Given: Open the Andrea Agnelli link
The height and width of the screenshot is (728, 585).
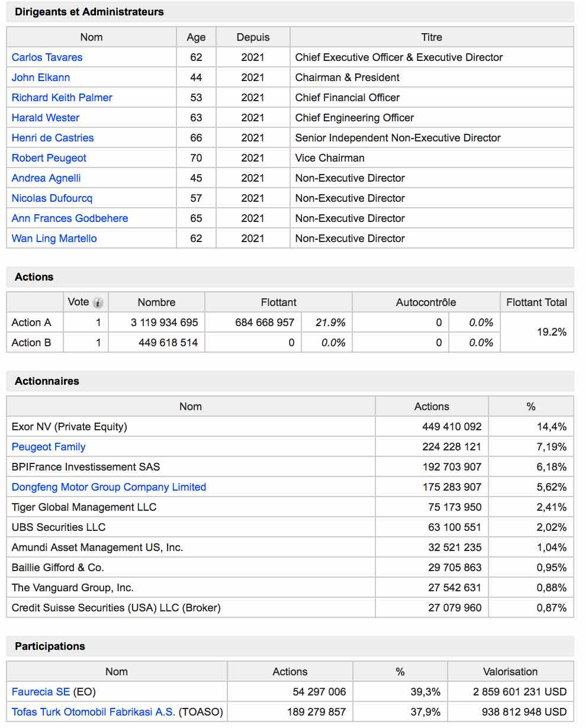Looking at the screenshot, I should [x=46, y=178].
